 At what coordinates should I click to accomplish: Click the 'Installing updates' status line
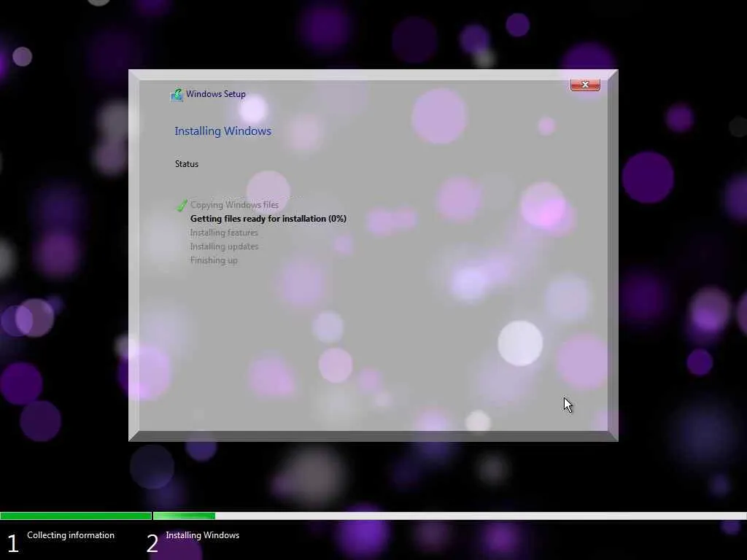click(225, 246)
